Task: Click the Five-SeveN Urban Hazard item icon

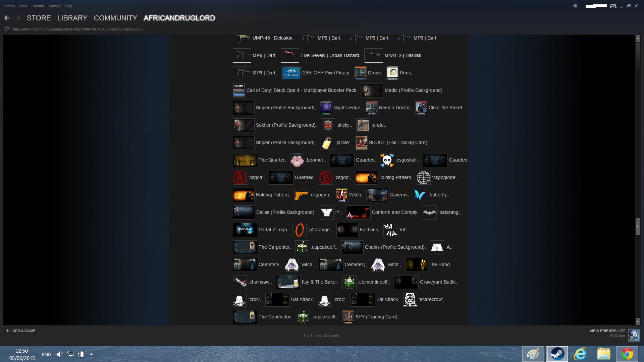Action: [x=289, y=56]
